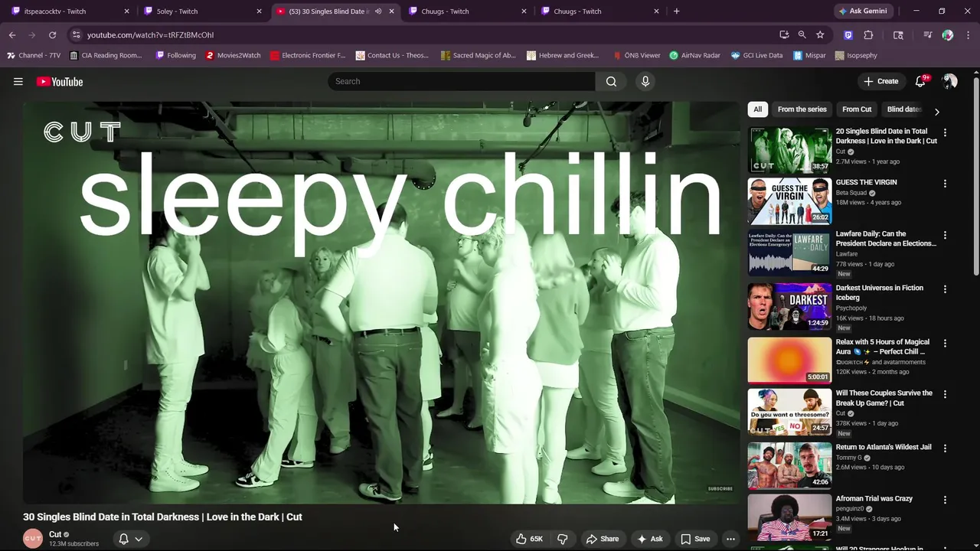Click the video title text below the player
980x551 pixels.
click(162, 517)
